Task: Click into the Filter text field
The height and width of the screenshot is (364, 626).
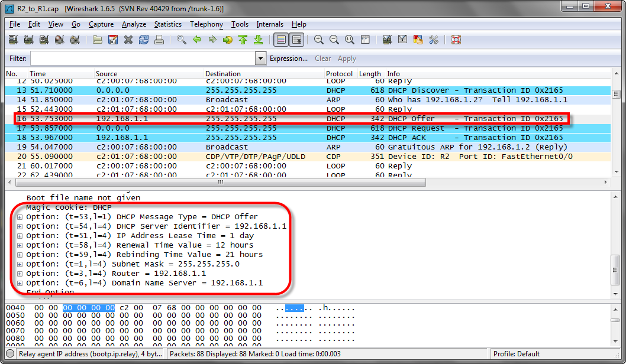Action: [143, 58]
